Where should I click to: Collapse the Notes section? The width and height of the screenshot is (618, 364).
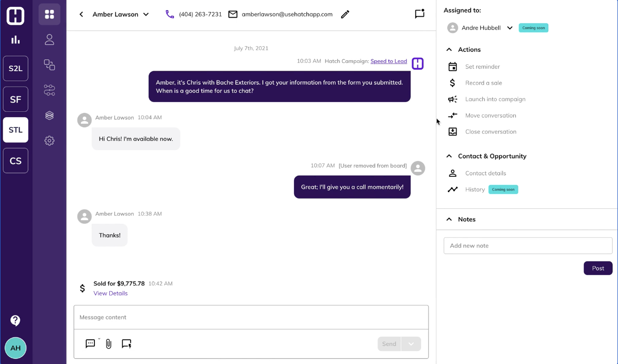coord(448,219)
